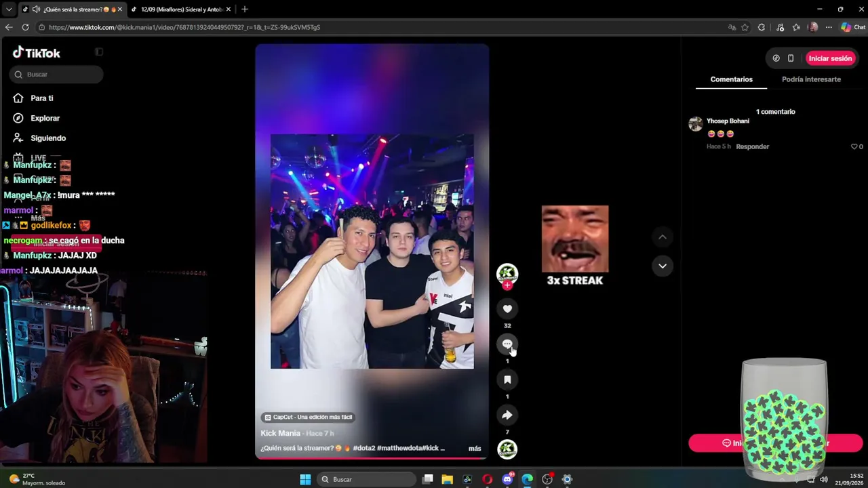The image size is (868, 488).
Task: Go to the next video with down chevron
Action: coord(663,266)
